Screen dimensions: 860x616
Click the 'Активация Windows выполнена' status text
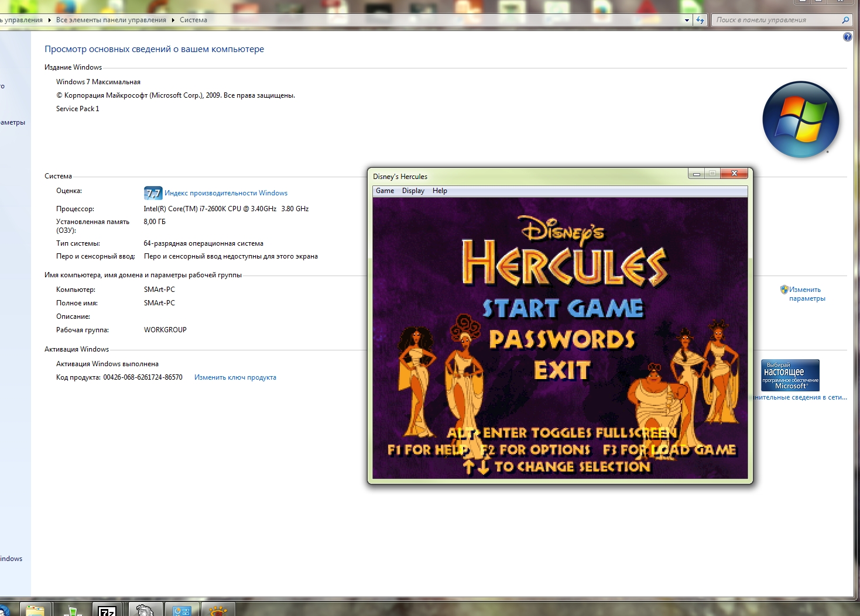[x=107, y=364]
